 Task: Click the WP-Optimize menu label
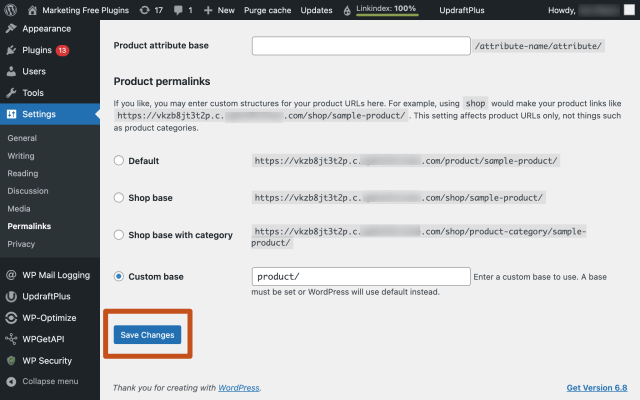click(49, 318)
